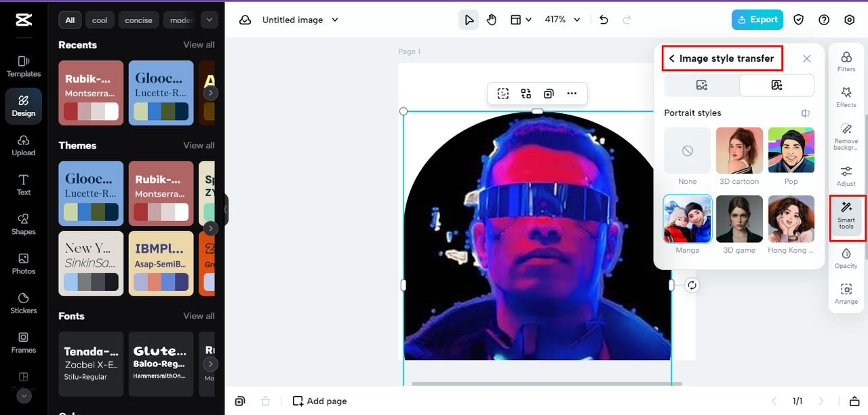
Task: Switch to the first image style tab
Action: [x=702, y=85]
